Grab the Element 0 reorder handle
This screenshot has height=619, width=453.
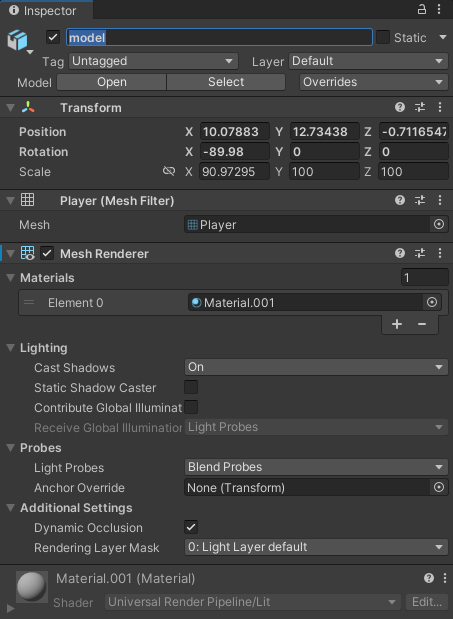coord(29,302)
